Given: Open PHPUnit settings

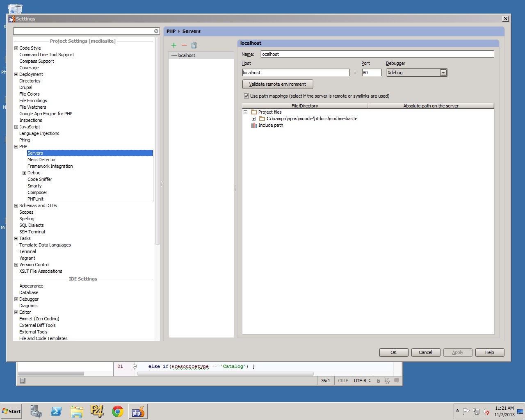Looking at the screenshot, I should [x=35, y=199].
